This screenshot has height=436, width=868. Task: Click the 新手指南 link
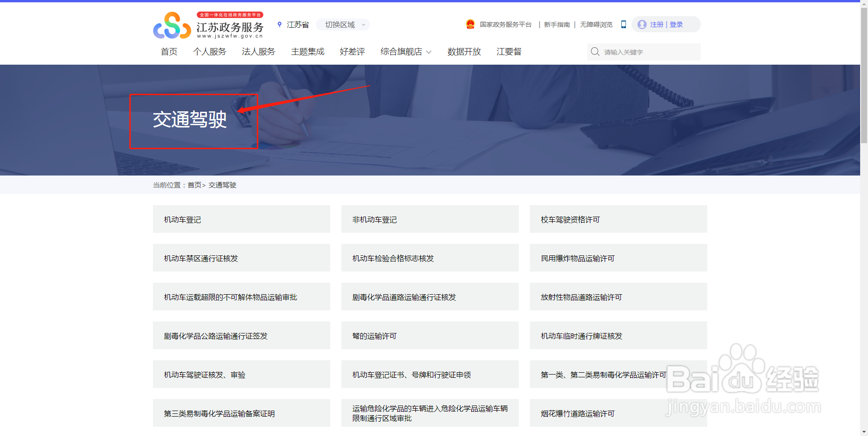(556, 24)
